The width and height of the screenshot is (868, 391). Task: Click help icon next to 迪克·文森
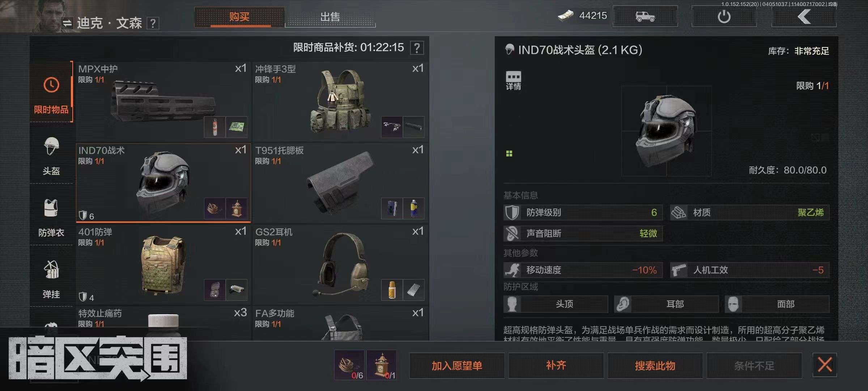153,24
